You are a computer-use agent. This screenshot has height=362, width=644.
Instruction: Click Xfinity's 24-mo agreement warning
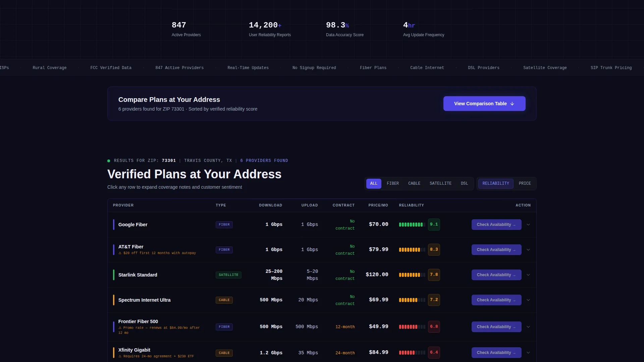[156, 356]
